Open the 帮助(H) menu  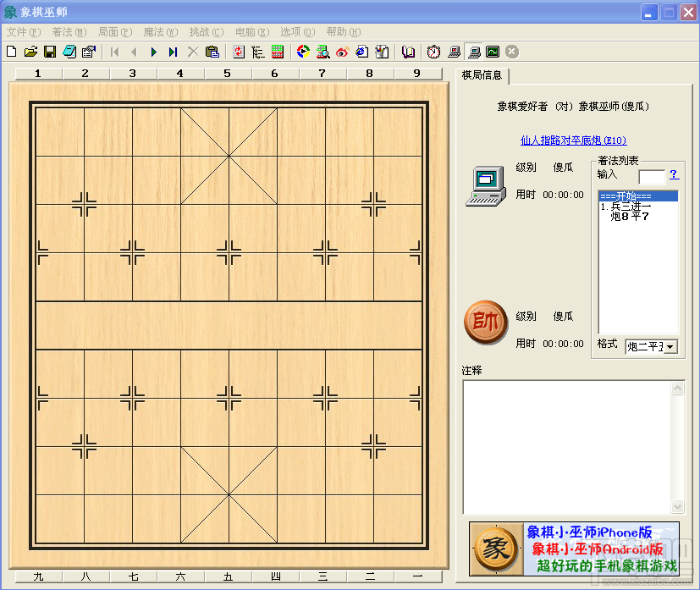(x=344, y=32)
